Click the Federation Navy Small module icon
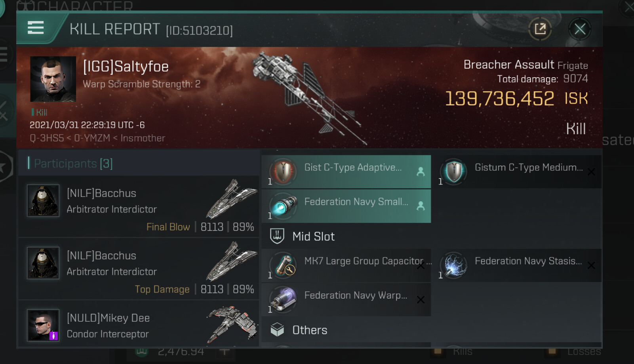This screenshot has width=634, height=364. (x=283, y=206)
